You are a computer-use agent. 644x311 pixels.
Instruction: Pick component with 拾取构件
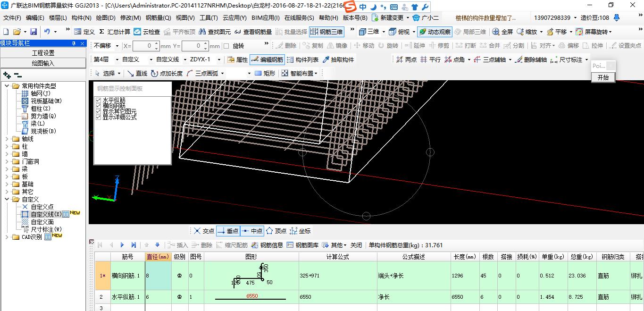338,59
